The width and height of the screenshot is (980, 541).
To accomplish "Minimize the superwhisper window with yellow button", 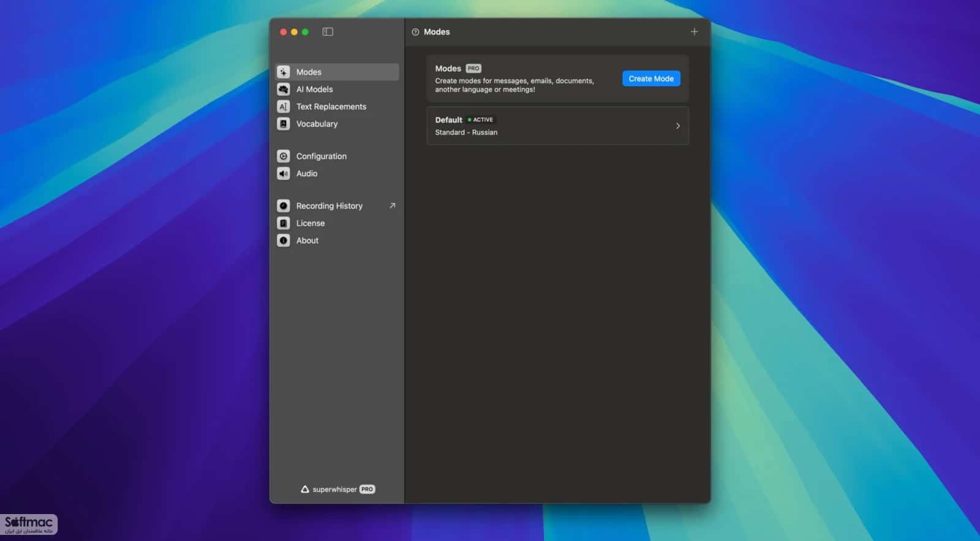I will 294,32.
